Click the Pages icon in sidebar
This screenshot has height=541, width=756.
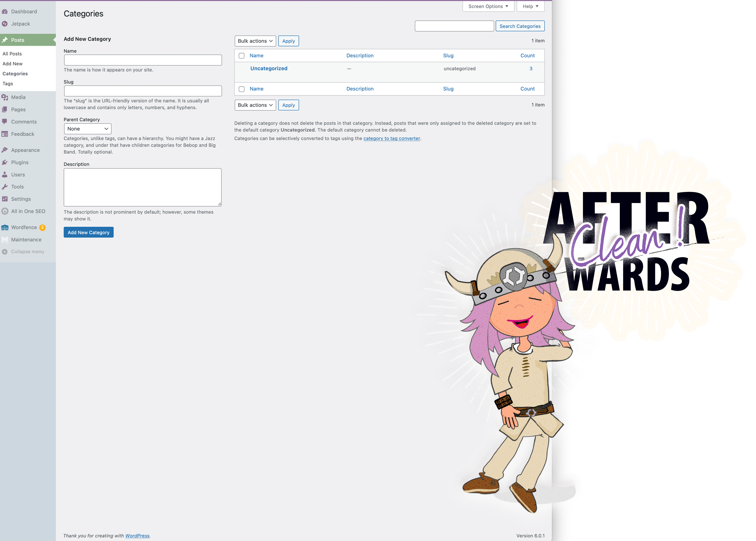(x=5, y=109)
